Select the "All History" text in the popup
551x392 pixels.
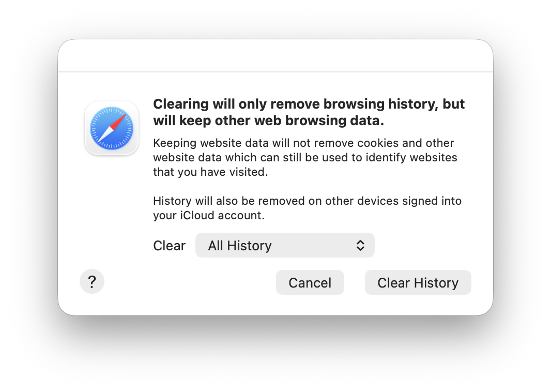click(x=240, y=246)
